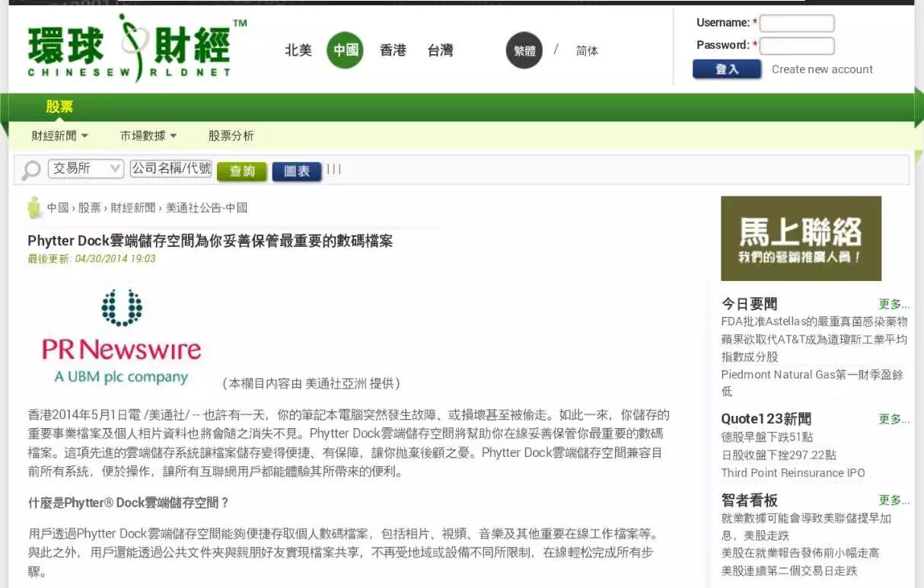Click the 今日要聞 section heading
Viewport: 924px width, 588px height.
point(750,304)
